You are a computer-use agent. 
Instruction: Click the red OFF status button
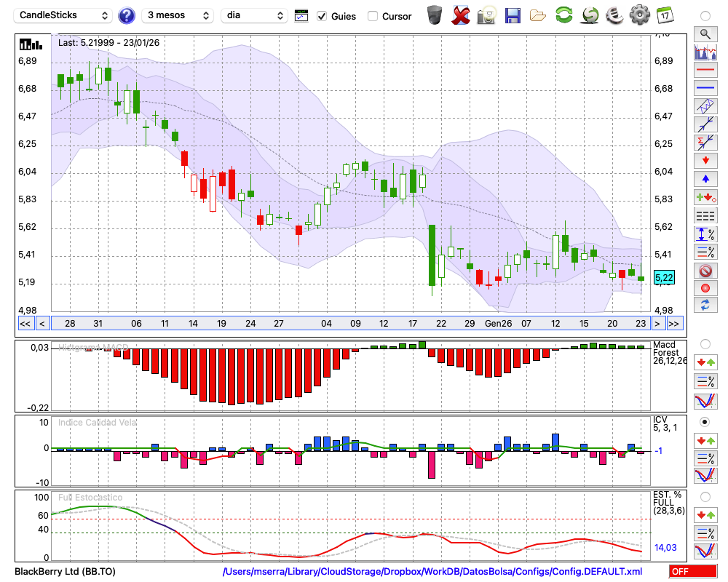coord(692,572)
